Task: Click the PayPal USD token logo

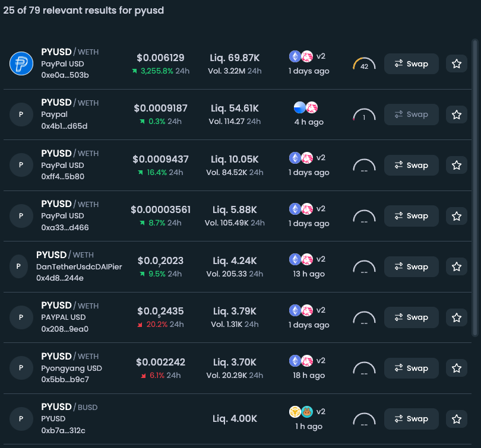Action: tap(21, 63)
